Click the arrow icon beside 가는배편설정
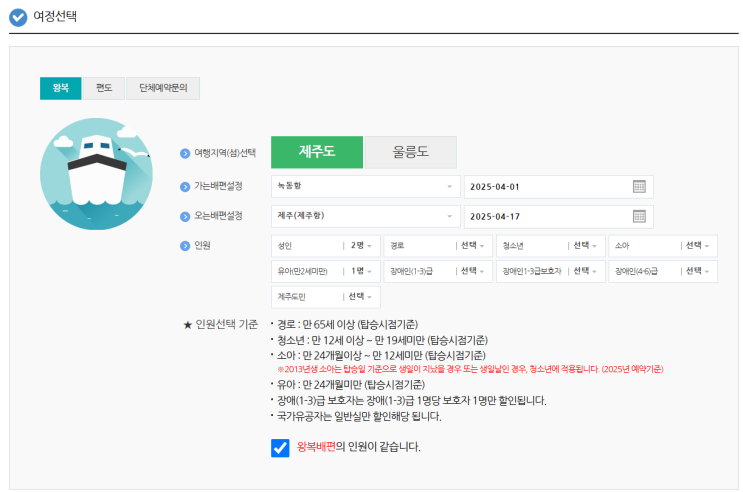 (185, 187)
